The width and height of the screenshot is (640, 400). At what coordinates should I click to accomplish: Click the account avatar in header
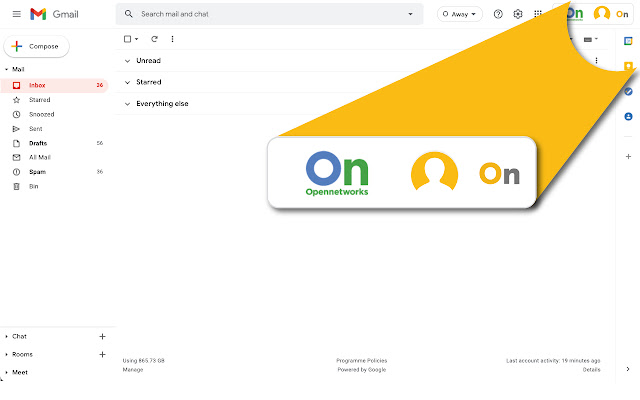tap(602, 14)
